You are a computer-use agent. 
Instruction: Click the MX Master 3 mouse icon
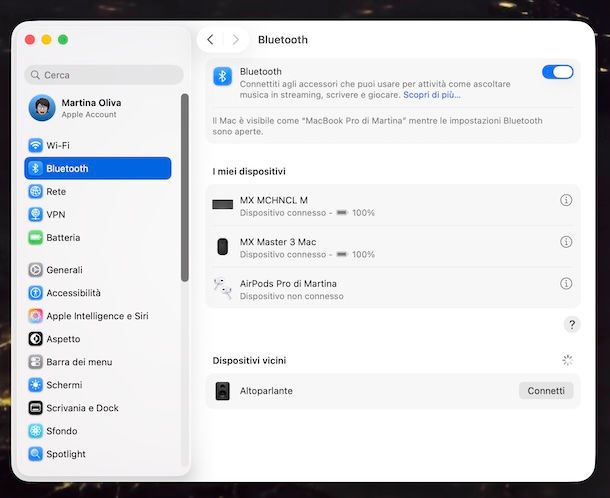point(223,247)
